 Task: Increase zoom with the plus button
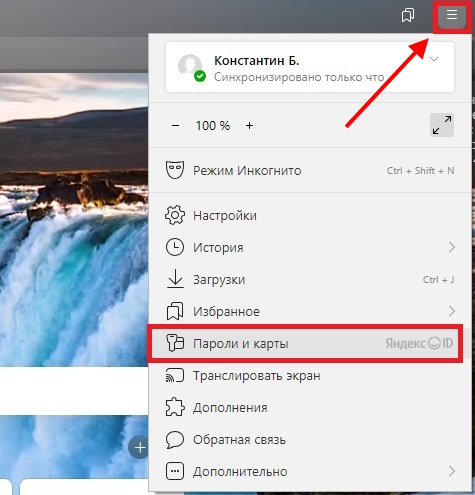249,126
